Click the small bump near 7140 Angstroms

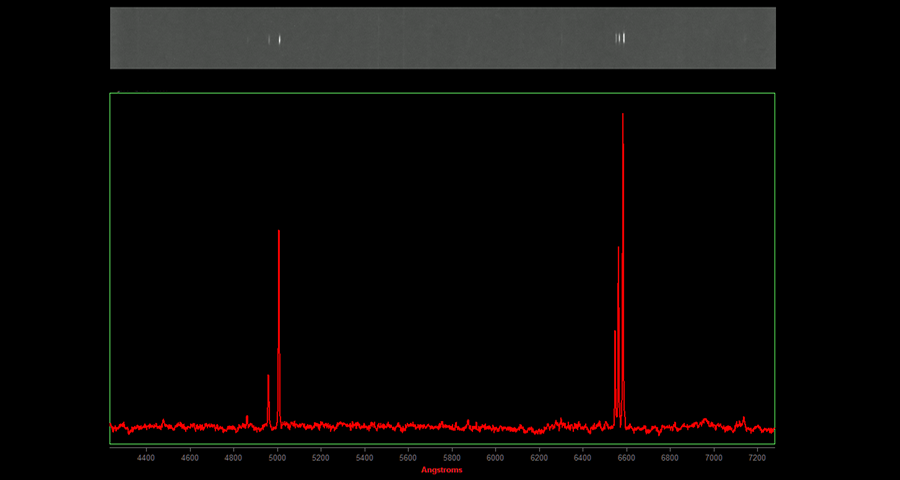744,418
